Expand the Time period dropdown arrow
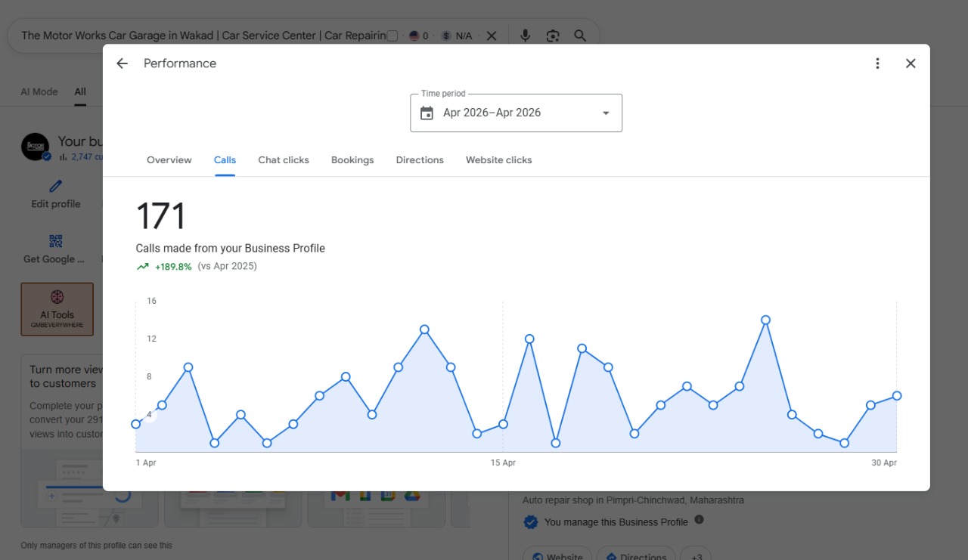The height and width of the screenshot is (560, 968). pyautogui.click(x=606, y=113)
